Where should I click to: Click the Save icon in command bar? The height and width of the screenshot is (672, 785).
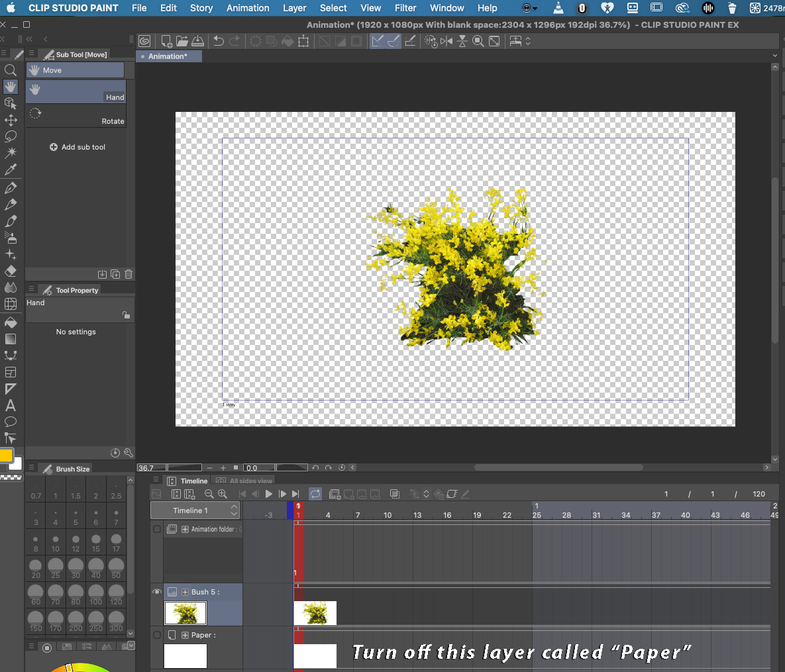pyautogui.click(x=198, y=41)
